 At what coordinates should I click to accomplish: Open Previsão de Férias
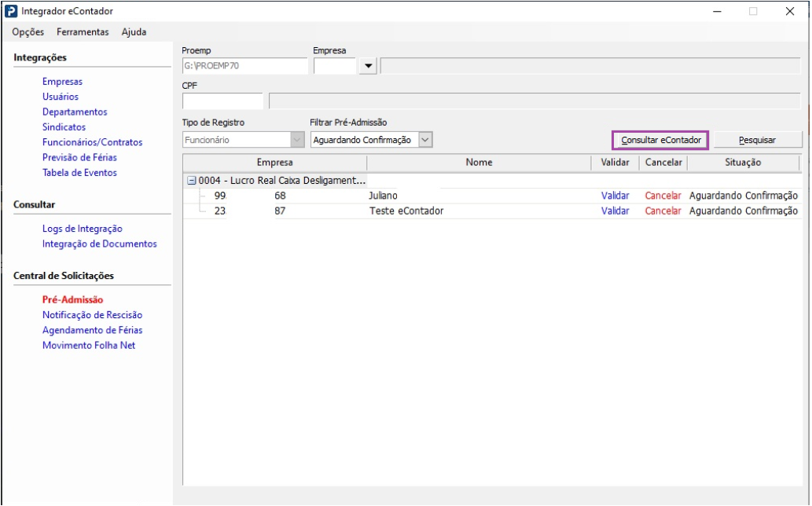79,157
